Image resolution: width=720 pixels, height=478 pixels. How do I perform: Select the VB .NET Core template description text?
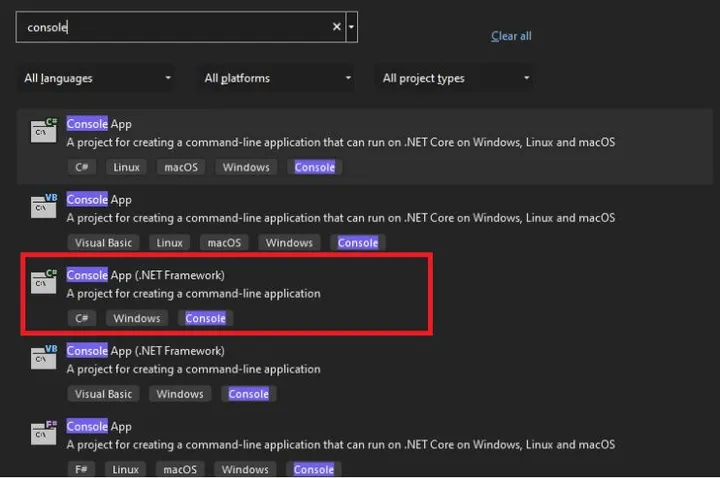pos(341,218)
